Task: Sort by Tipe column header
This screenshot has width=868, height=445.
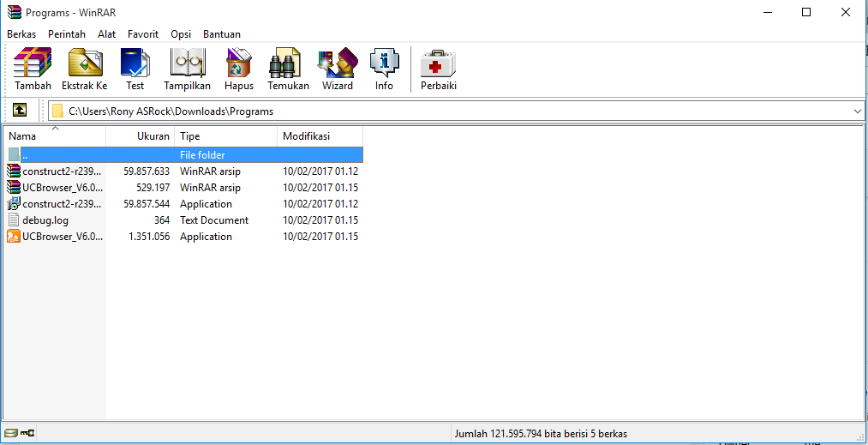Action: coord(226,136)
